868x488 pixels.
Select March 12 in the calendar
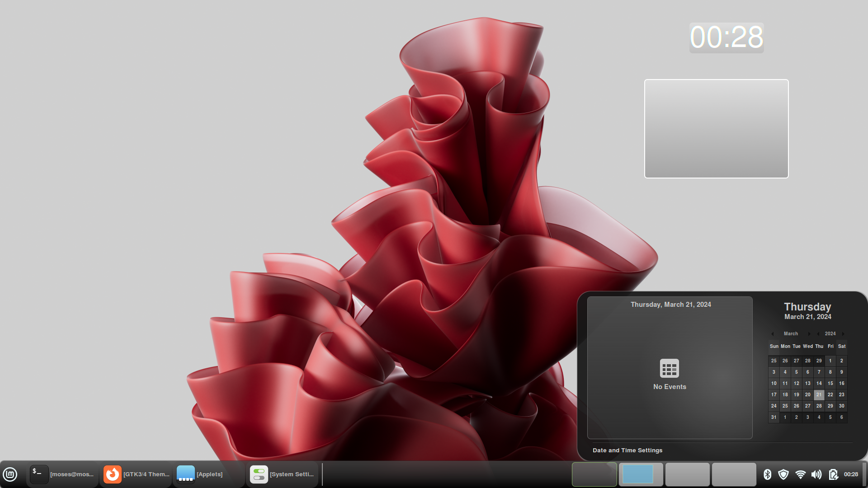tap(796, 384)
